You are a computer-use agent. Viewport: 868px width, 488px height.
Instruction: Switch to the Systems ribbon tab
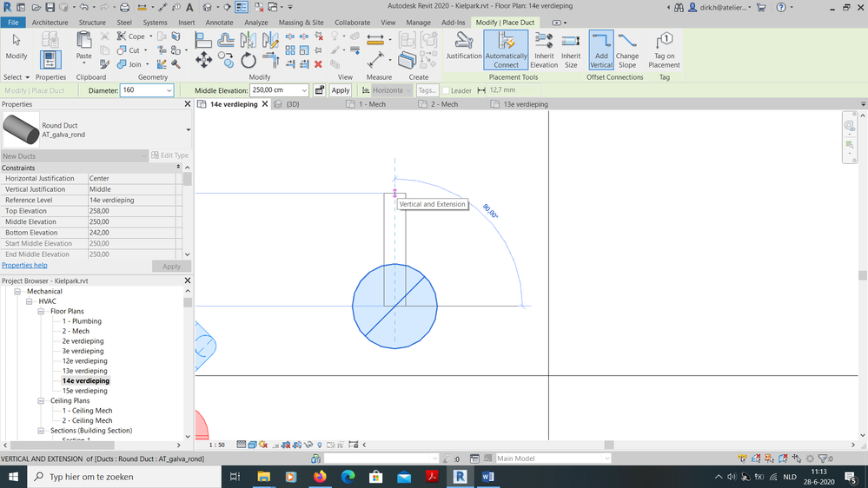click(155, 22)
